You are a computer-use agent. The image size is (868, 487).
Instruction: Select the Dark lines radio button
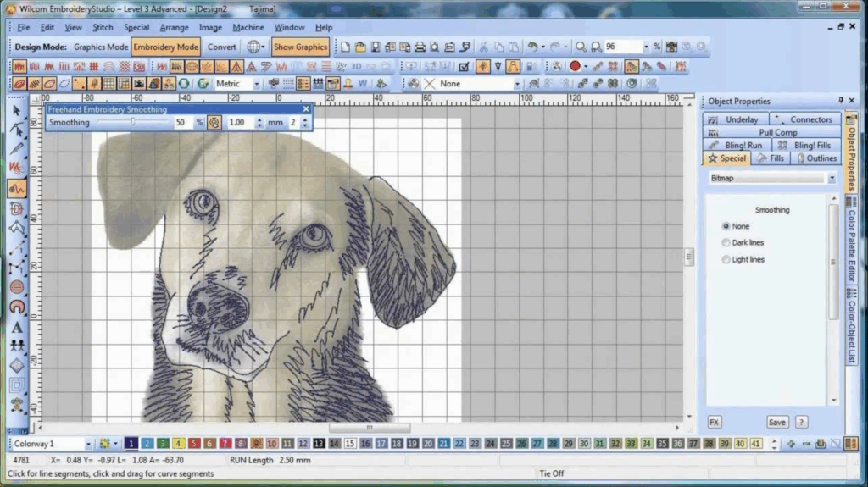726,242
